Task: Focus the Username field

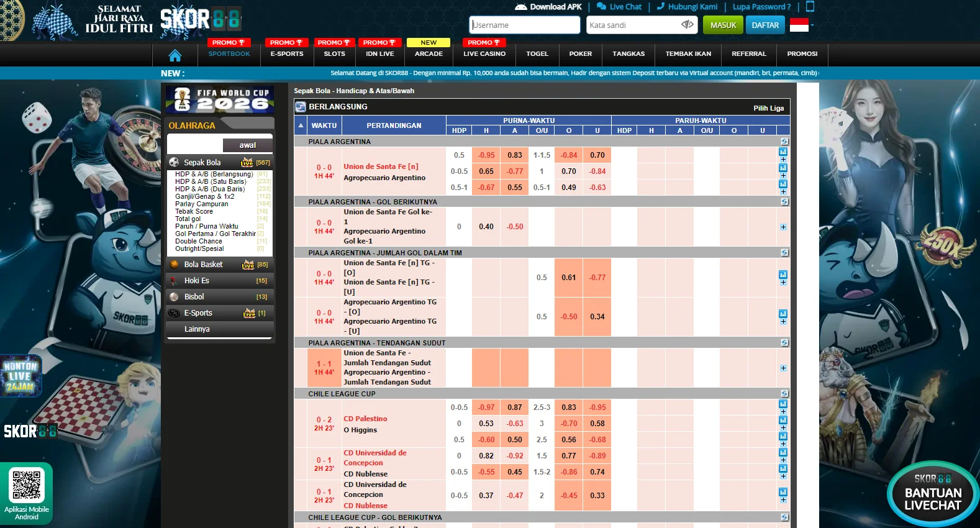Action: (x=525, y=25)
